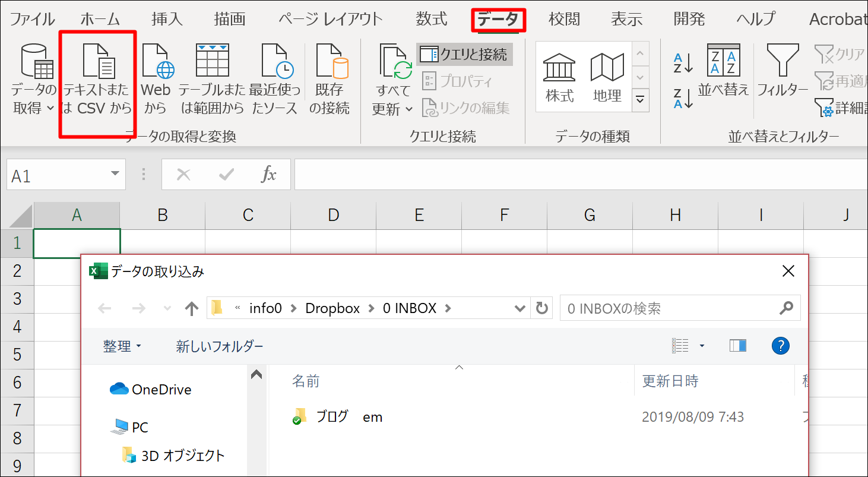Open the Get Data (データの取得) menu
The image size is (868, 477).
click(34, 78)
